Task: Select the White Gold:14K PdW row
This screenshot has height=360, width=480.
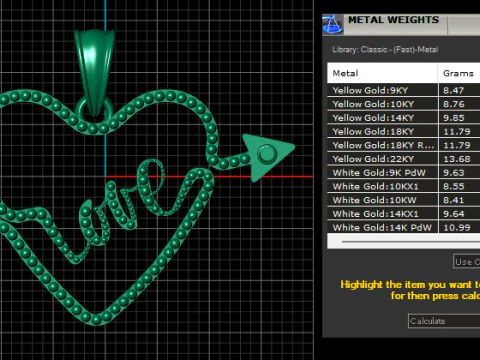Action: [404, 227]
